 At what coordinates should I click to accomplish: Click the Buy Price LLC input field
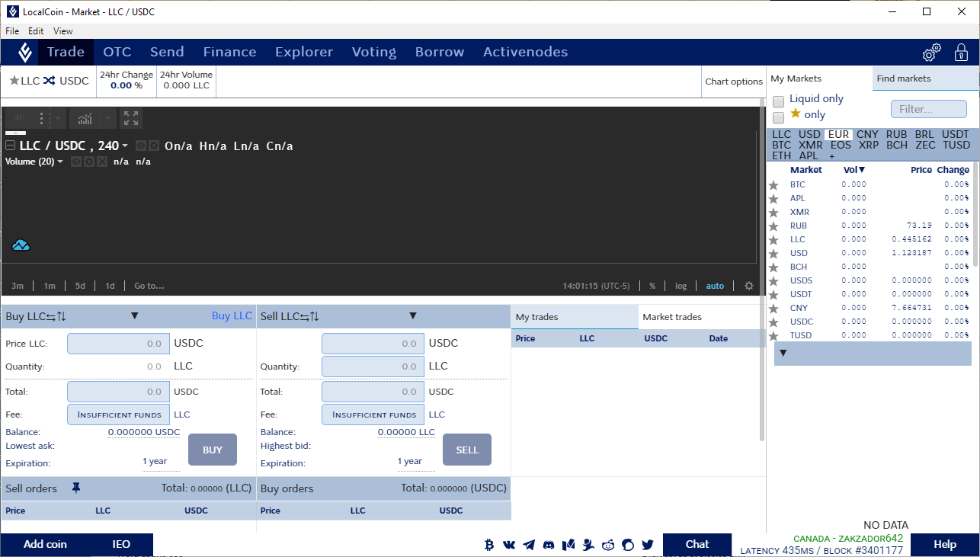click(118, 344)
